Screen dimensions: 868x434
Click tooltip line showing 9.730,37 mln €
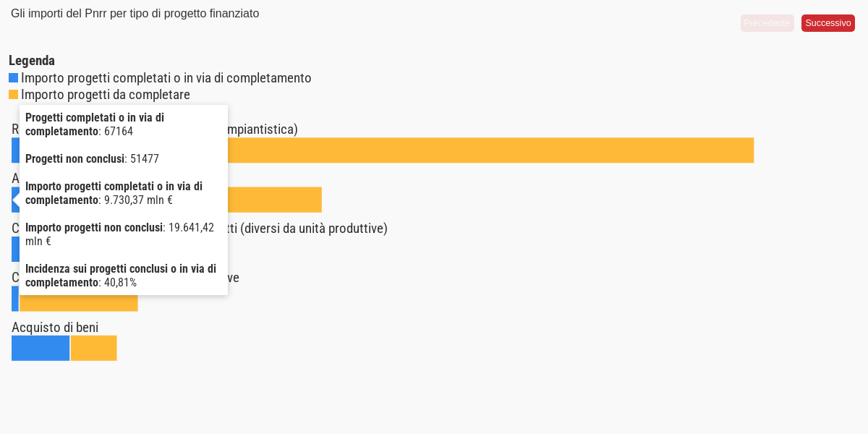coord(114,193)
